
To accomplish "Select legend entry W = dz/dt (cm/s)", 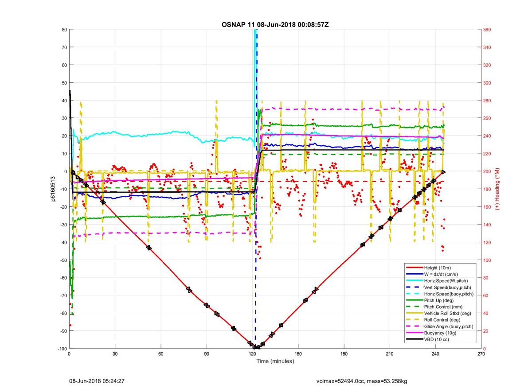I will pyautogui.click(x=441, y=275).
